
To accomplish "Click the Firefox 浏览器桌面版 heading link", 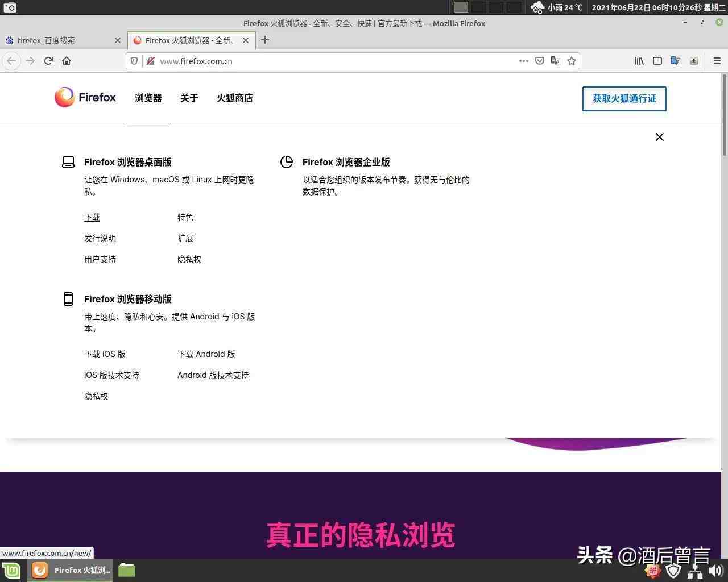I will (x=128, y=162).
